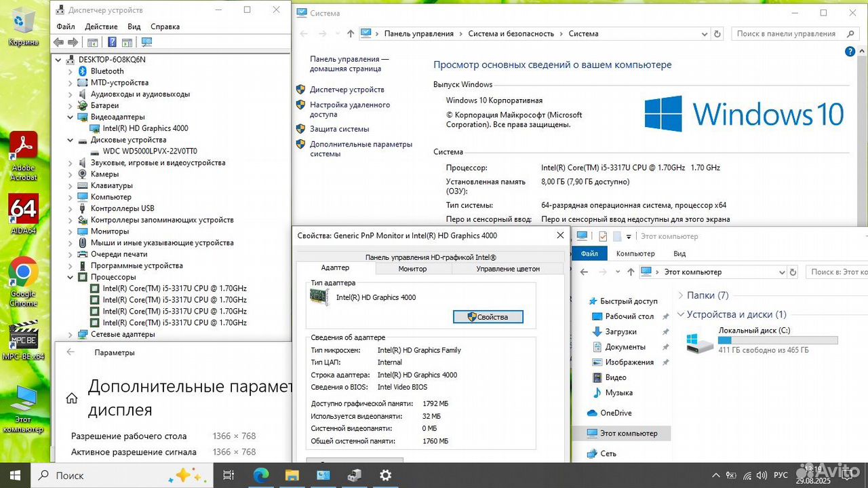Image resolution: width=868 pixels, height=488 pixels.
Task: Open Панель управления HD-графикой Intel tab
Action: click(431, 257)
